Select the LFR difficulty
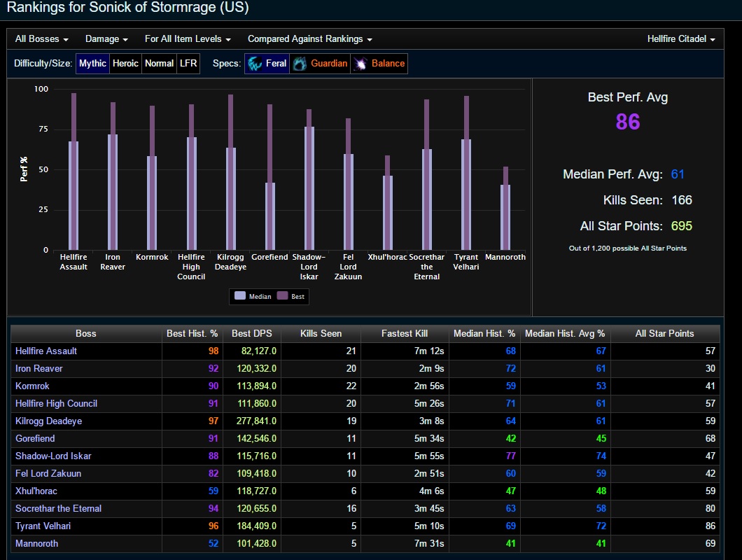742x560 pixels. 188,64
